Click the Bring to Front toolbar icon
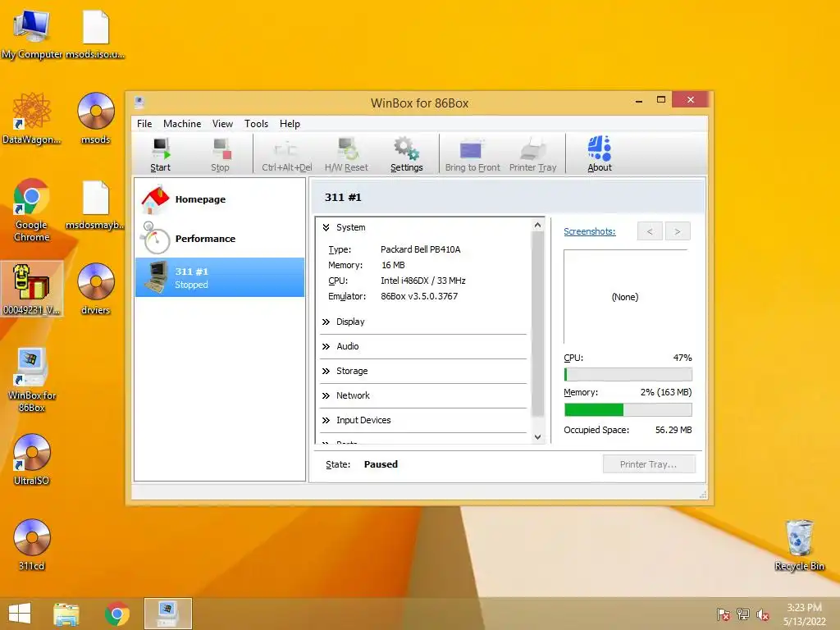 point(472,155)
